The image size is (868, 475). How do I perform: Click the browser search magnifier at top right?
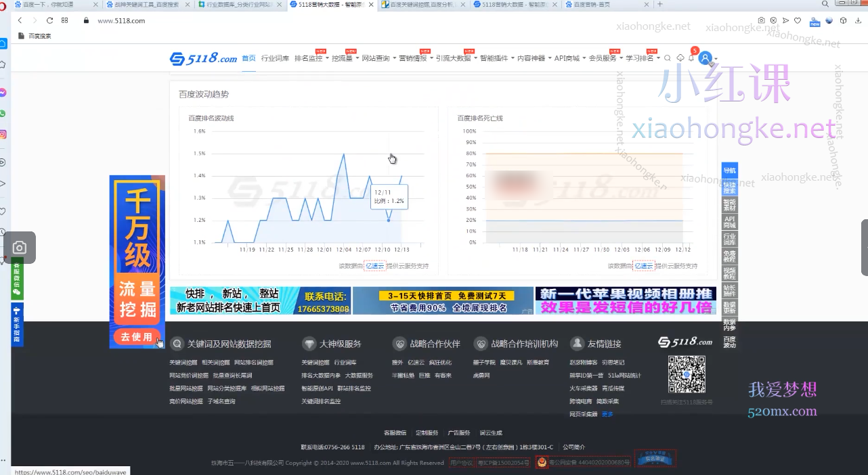[x=825, y=4]
